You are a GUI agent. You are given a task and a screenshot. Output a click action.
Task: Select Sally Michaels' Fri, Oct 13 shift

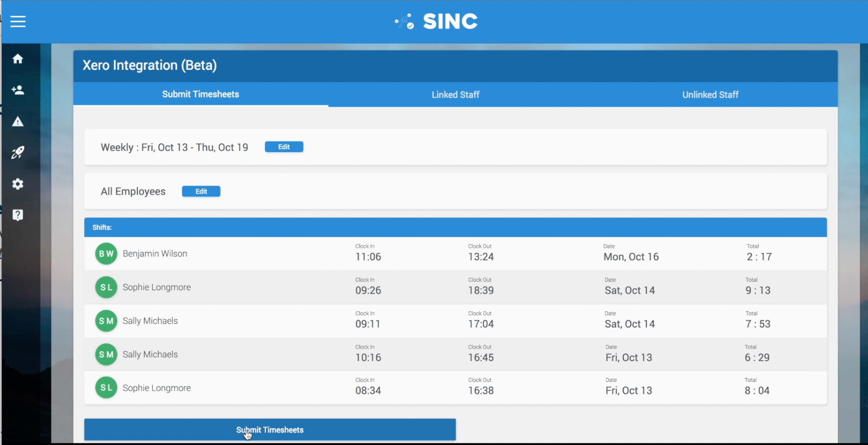pos(456,354)
